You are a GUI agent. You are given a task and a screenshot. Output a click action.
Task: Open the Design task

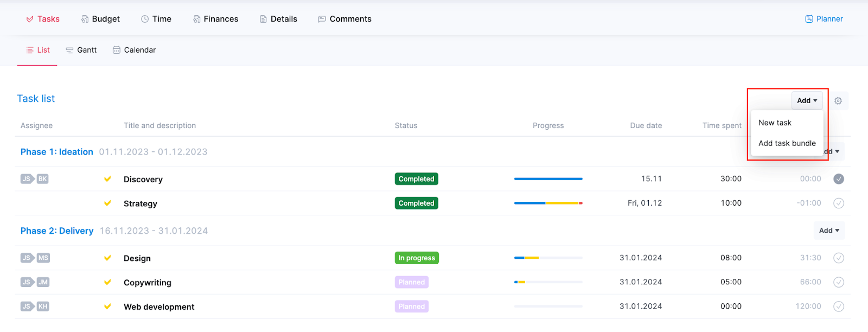pos(137,259)
